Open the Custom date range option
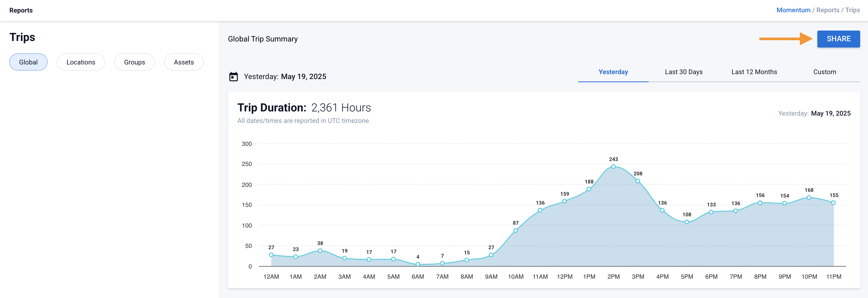868x298 pixels. click(x=825, y=72)
